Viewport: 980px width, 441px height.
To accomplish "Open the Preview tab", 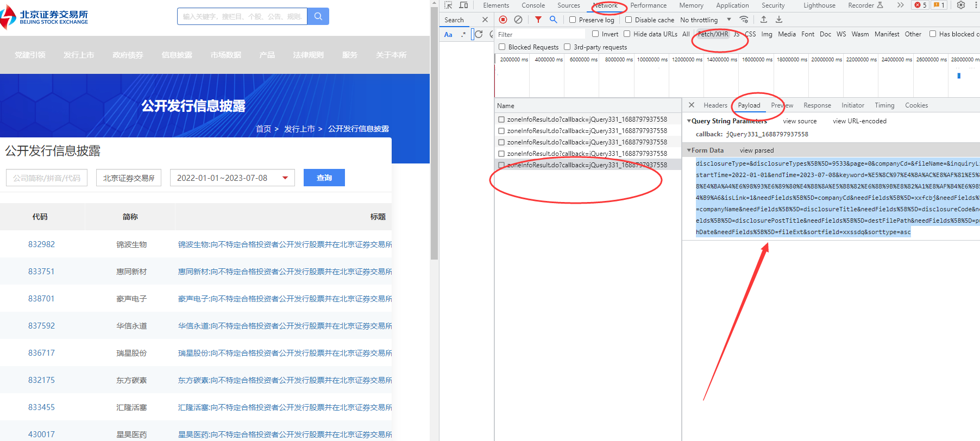I will point(782,105).
